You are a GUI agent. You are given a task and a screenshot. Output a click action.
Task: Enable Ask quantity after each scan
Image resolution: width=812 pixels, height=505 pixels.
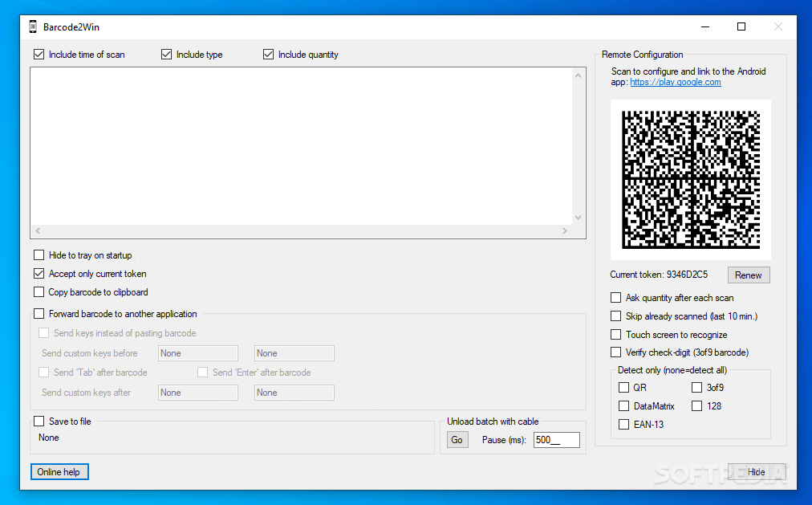615,297
